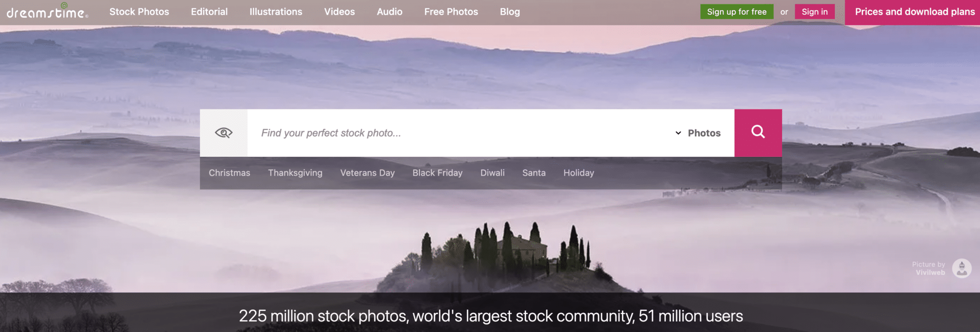Image resolution: width=980 pixels, height=332 pixels.
Task: Select Holiday suggested search
Action: 579,173
